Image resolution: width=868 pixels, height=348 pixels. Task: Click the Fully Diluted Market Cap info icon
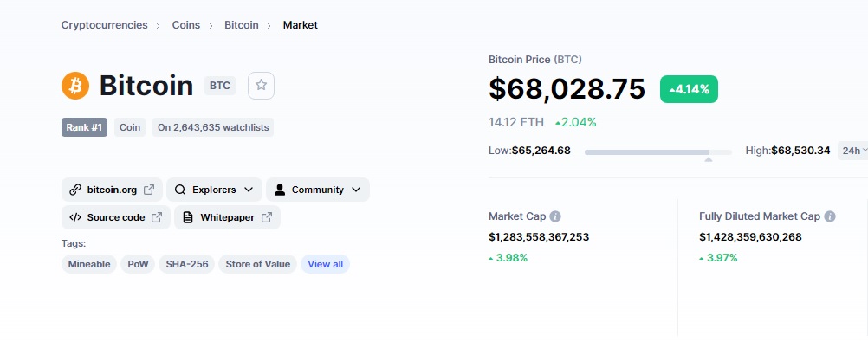click(829, 216)
